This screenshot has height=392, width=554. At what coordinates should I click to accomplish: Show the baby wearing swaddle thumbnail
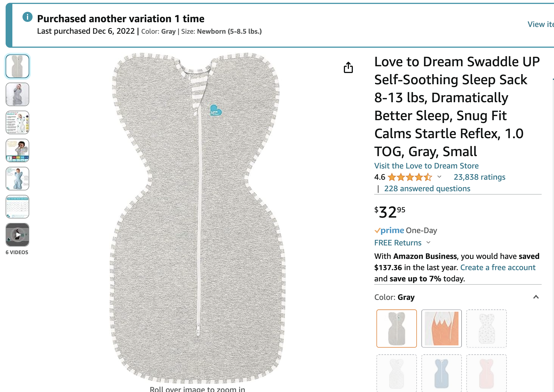coord(17,94)
